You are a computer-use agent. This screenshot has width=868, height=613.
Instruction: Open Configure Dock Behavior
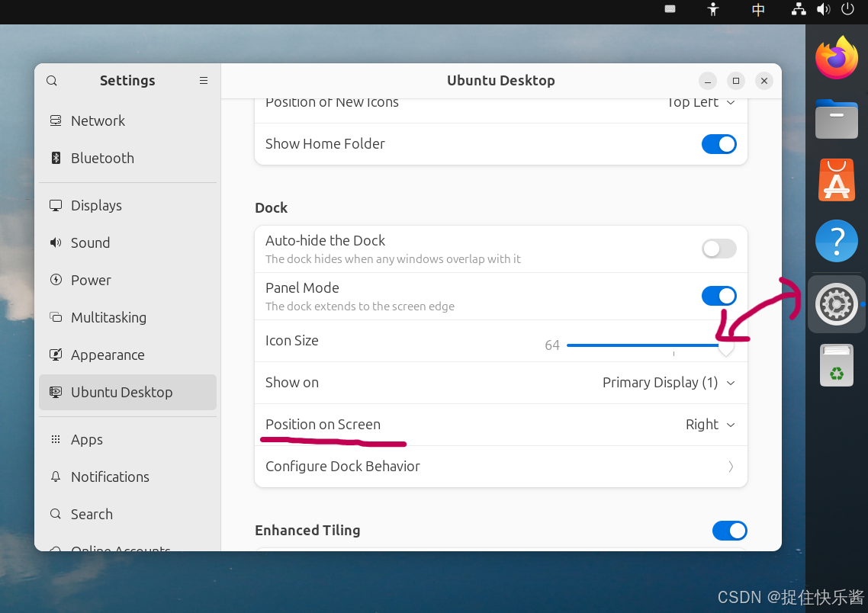click(x=501, y=467)
